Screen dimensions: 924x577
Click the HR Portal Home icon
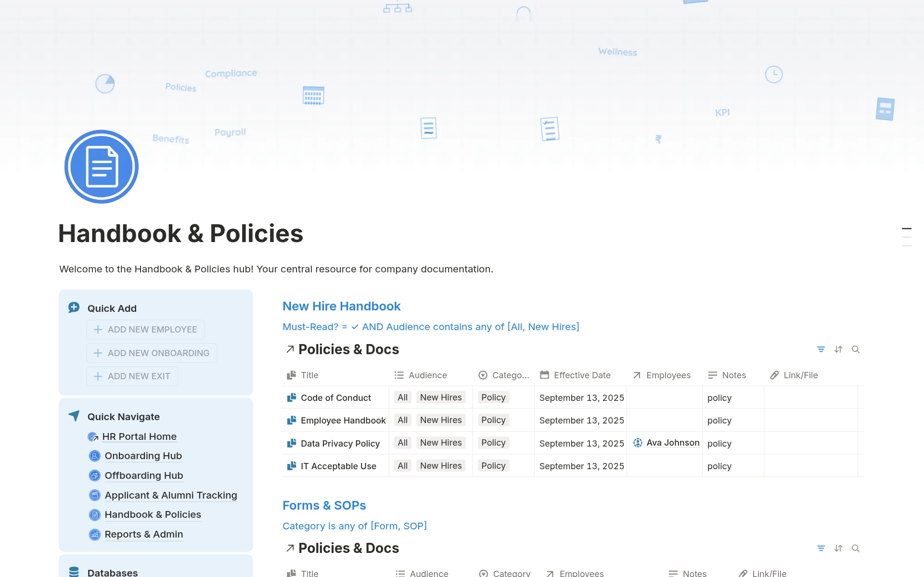coord(93,436)
